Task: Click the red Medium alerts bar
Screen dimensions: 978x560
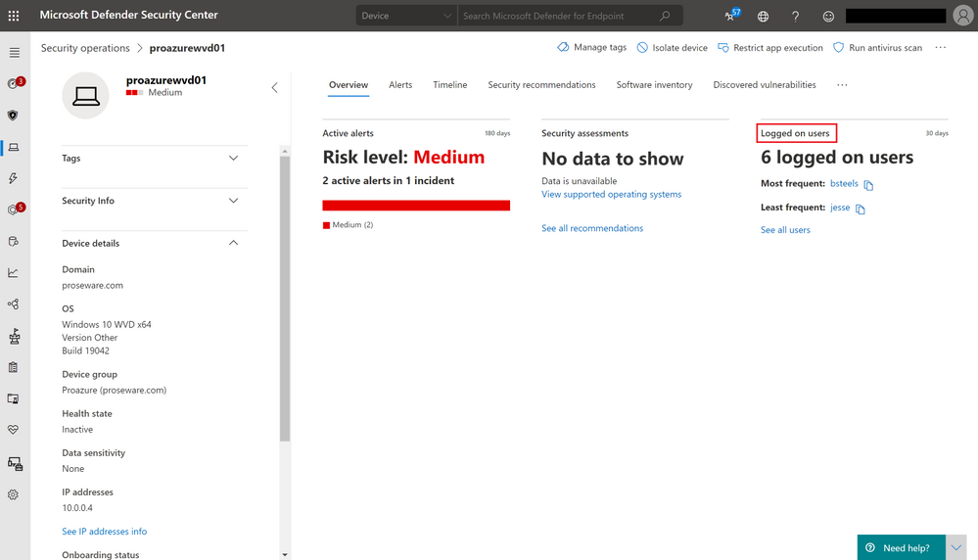Action: 416,206
